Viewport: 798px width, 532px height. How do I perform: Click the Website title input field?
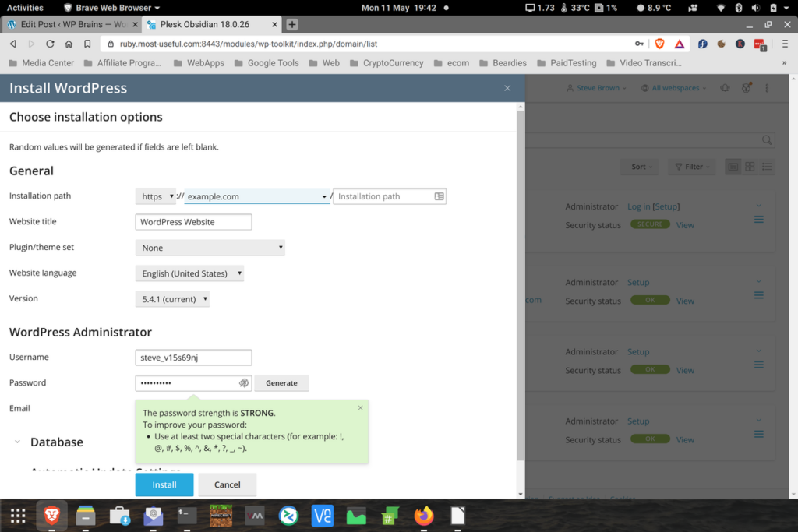pyautogui.click(x=193, y=222)
